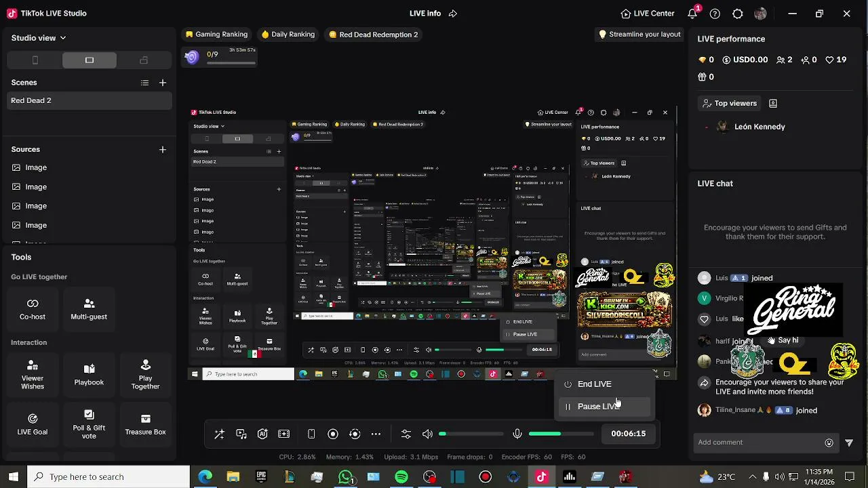The image size is (868, 488).
Task: Open the Red Dead Redemption 2 tag
Action: pyautogui.click(x=374, y=35)
